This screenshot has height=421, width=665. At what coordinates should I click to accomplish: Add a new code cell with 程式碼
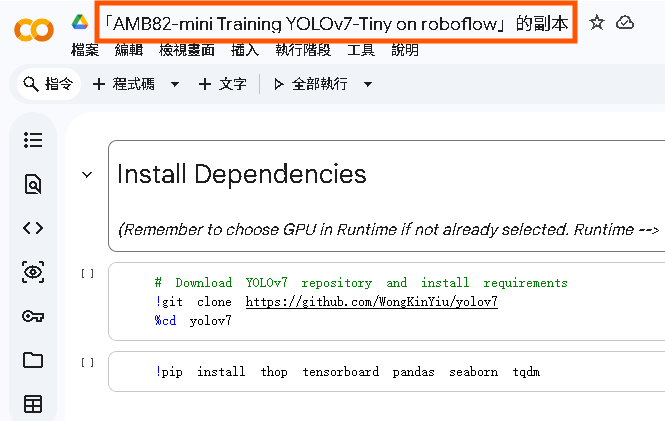pyautogui.click(x=124, y=84)
